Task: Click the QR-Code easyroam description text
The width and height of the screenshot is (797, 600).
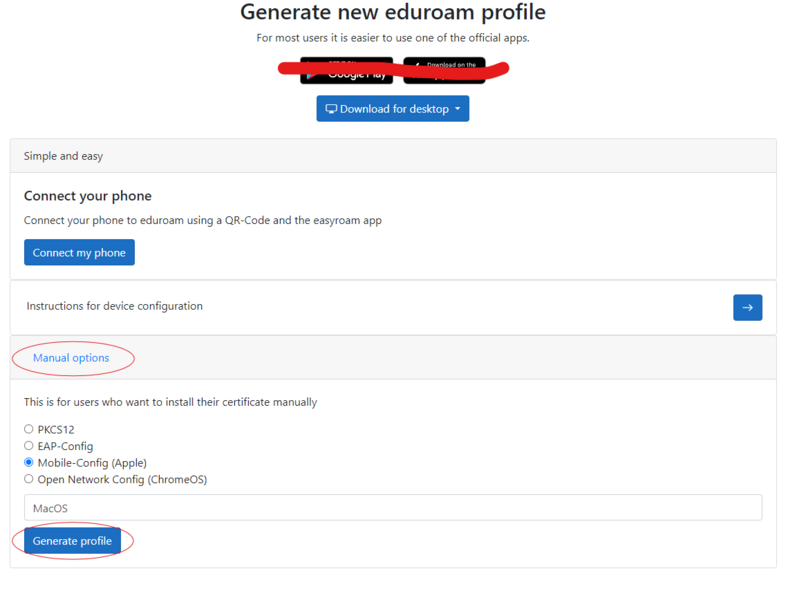Action: tap(203, 220)
